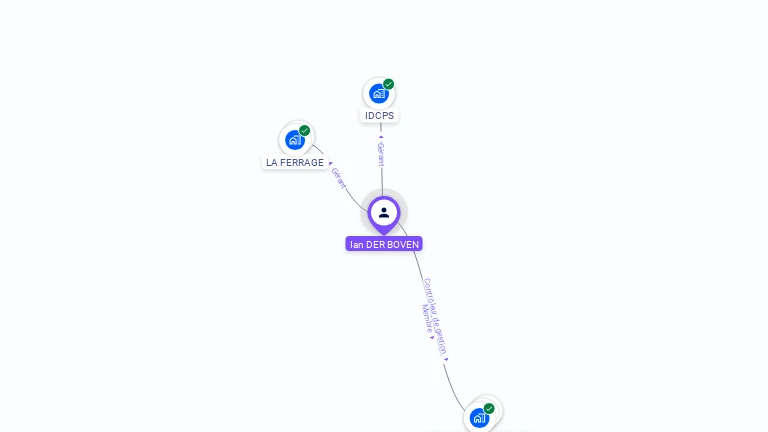
Task: Select the IDCPS company building icon
Action: click(x=379, y=93)
